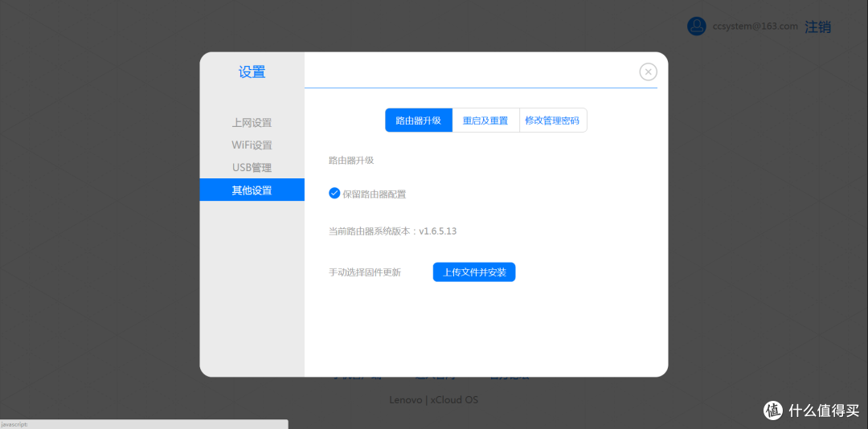This screenshot has height=429, width=868.
Task: Close the settings dialog with X
Action: pos(649,72)
